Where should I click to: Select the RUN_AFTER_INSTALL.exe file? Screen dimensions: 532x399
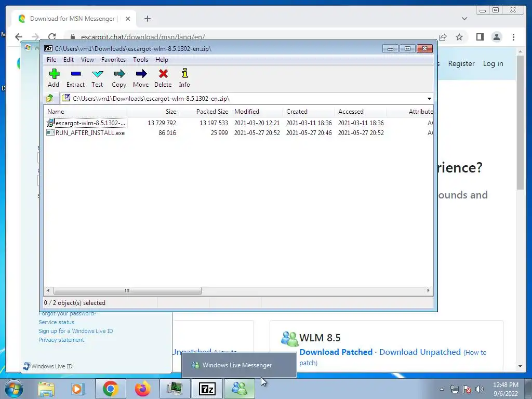(x=239, y=132)
